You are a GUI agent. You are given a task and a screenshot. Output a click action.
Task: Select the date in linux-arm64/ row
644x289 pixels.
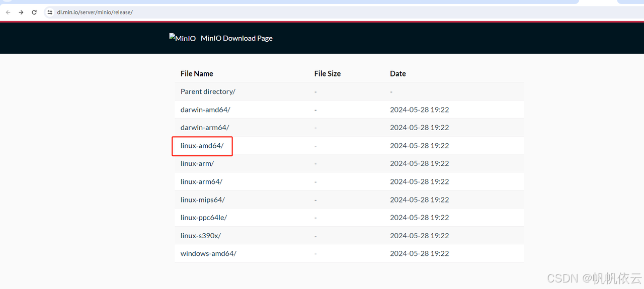[x=420, y=181]
